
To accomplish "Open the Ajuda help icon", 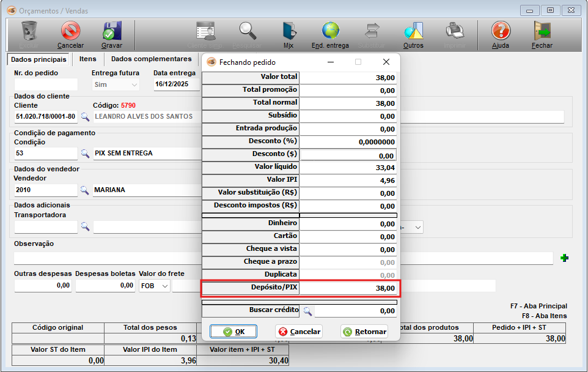I will click(500, 31).
